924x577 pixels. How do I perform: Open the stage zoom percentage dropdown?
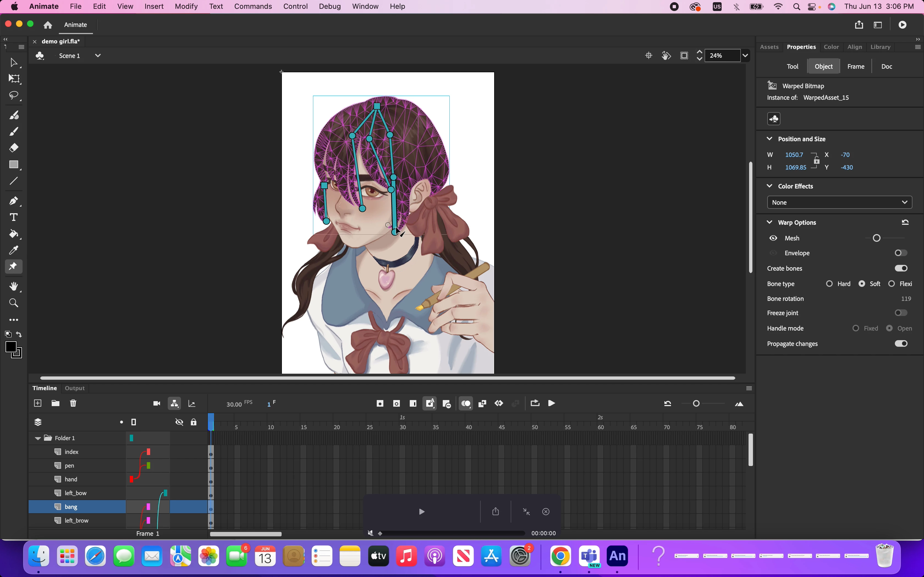click(x=745, y=56)
